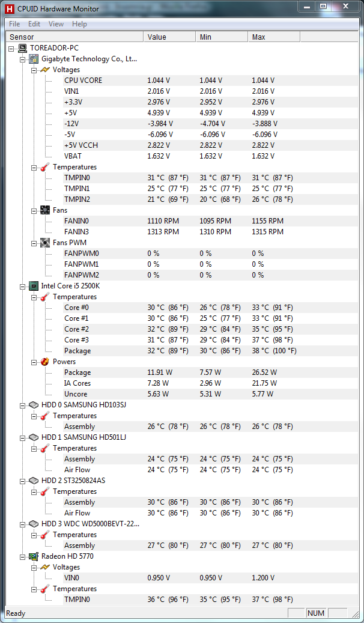The image size is (364, 623).
Task: Click the fan icon beside Fans PWM
Action: (x=45, y=242)
